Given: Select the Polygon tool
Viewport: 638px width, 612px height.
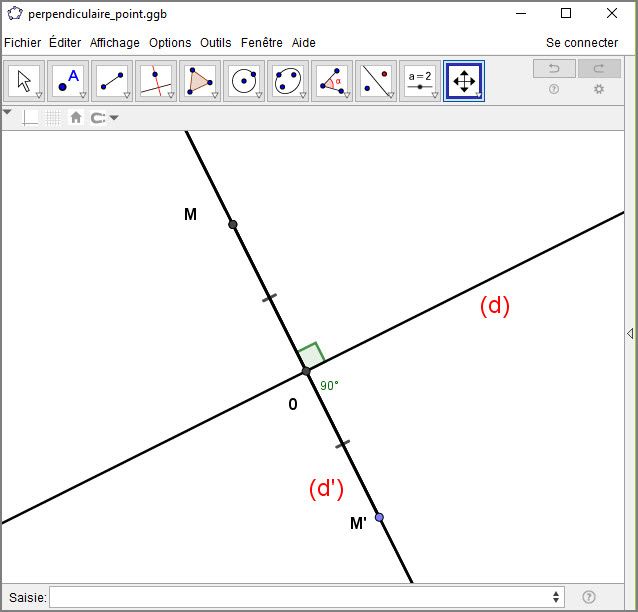Looking at the screenshot, I should tap(200, 81).
